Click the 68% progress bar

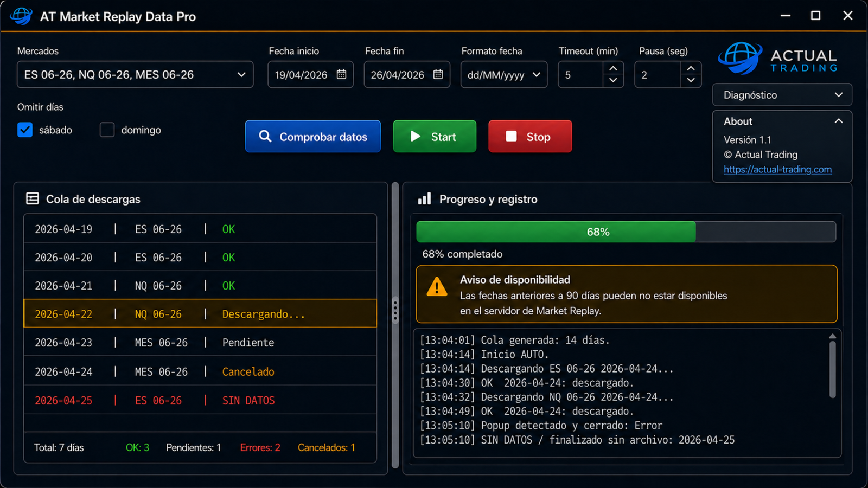(x=626, y=232)
